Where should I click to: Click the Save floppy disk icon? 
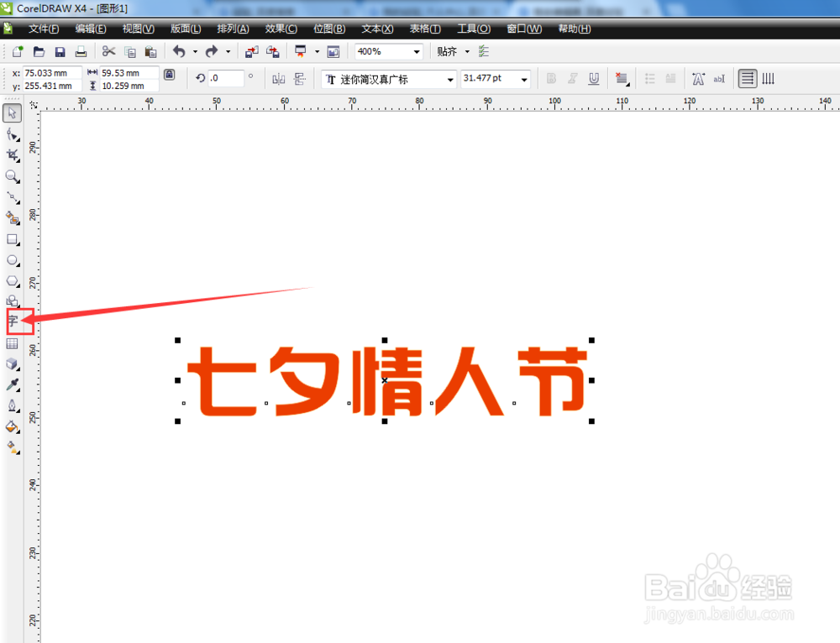(60, 51)
